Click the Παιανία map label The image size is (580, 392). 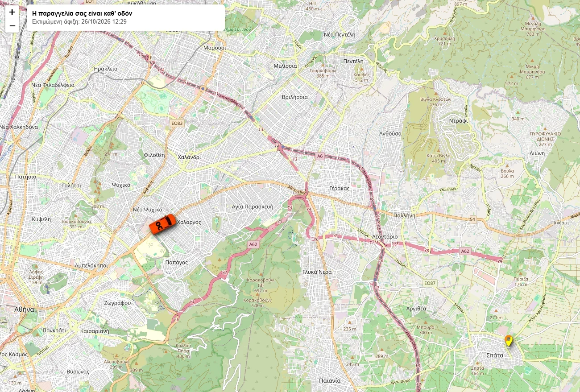pos(330,381)
